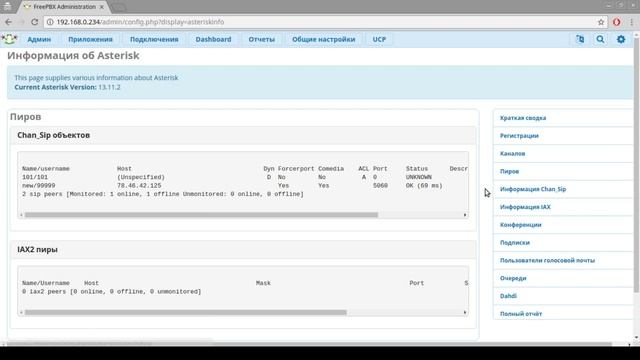640x360 pixels.
Task: Click the IAX2 пиры panel header
Action: coord(243,249)
